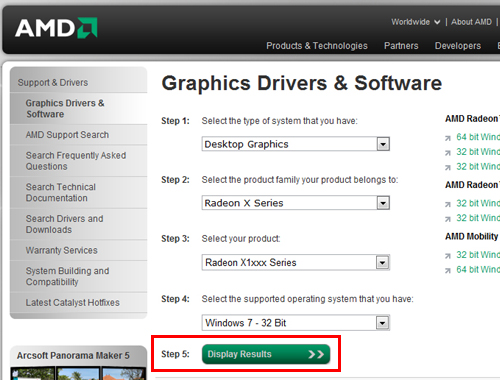500x380 pixels.
Task: Click the Step 1 label
Action: 175,121
